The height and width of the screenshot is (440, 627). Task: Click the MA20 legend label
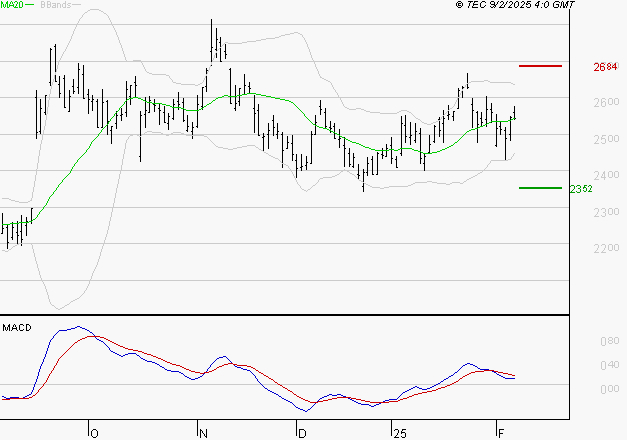[13, 6]
